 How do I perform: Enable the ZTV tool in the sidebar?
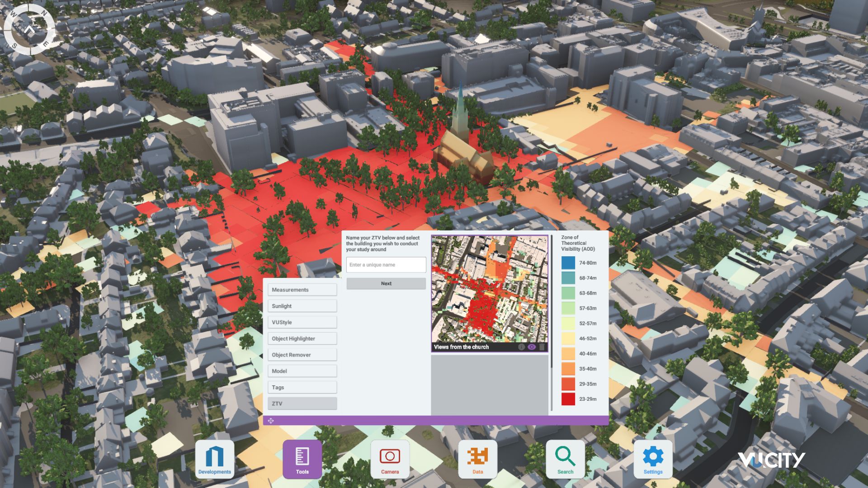click(x=302, y=403)
